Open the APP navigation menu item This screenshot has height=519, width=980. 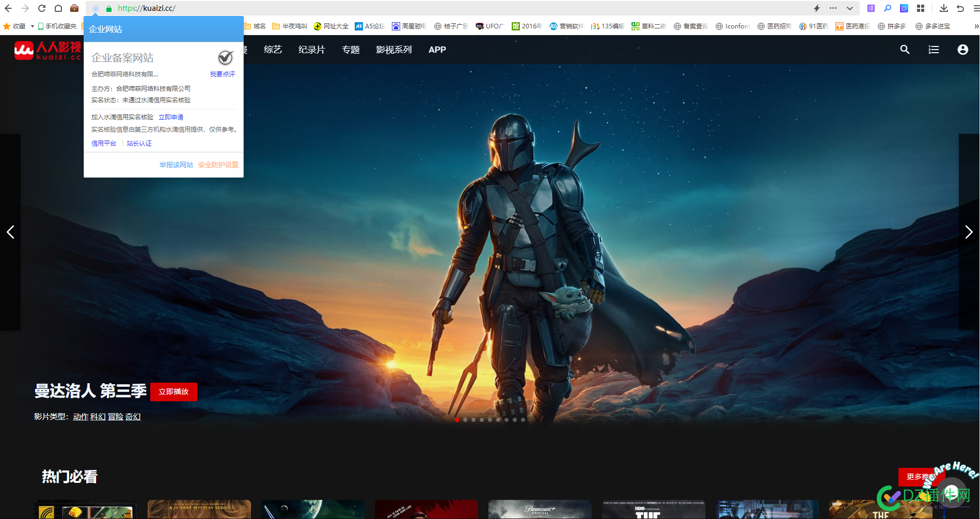tap(437, 50)
